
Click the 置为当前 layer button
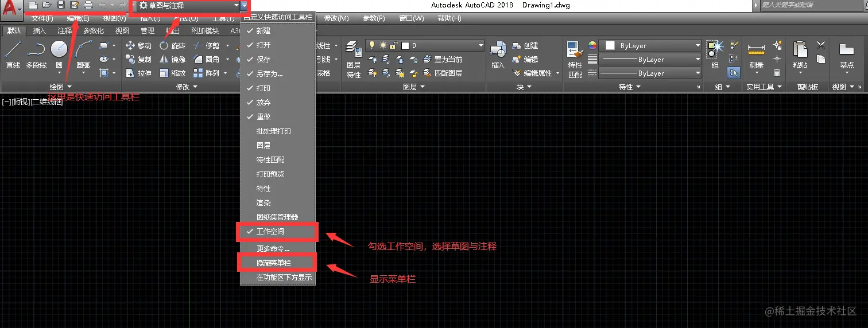(443, 59)
